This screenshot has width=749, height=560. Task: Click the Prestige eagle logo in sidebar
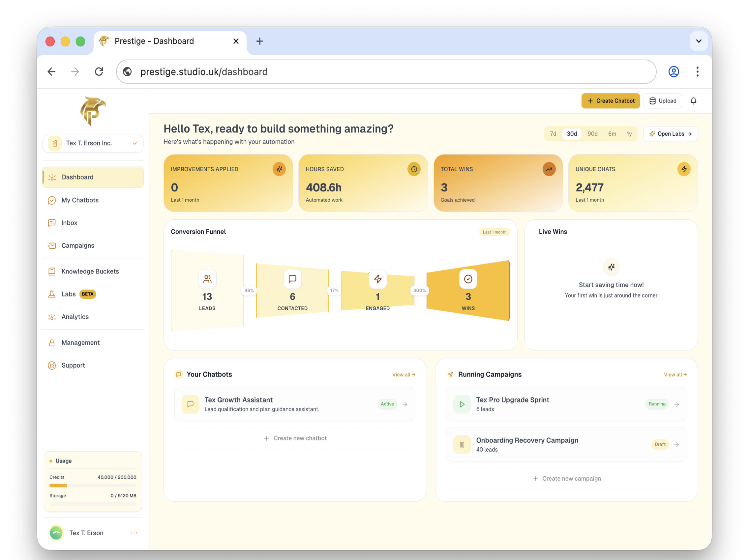92,111
